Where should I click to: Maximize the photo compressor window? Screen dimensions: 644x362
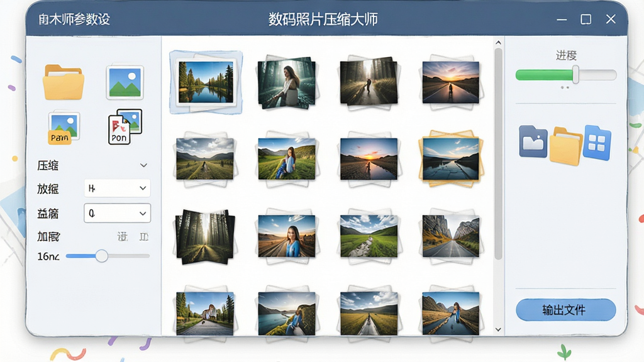(x=586, y=19)
